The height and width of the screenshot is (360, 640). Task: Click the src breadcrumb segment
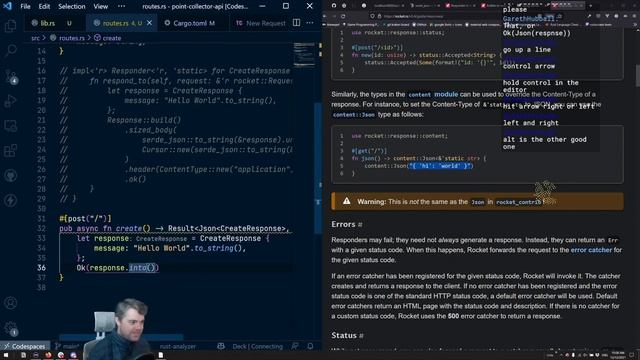pos(36,38)
